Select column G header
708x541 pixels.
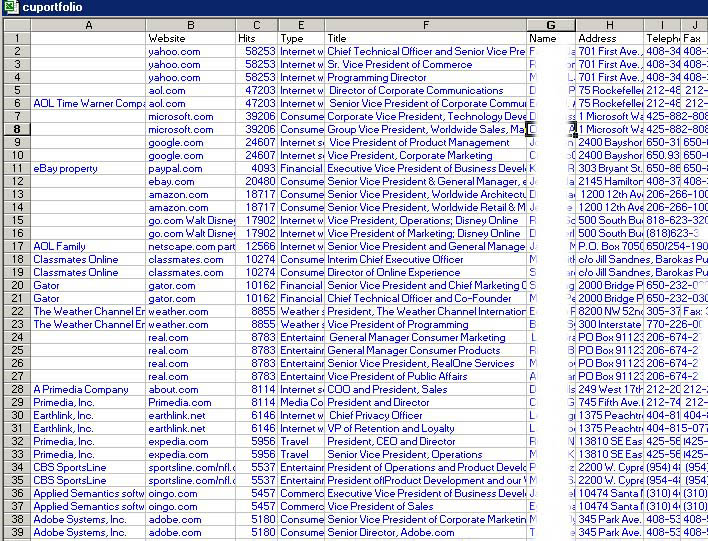551,25
